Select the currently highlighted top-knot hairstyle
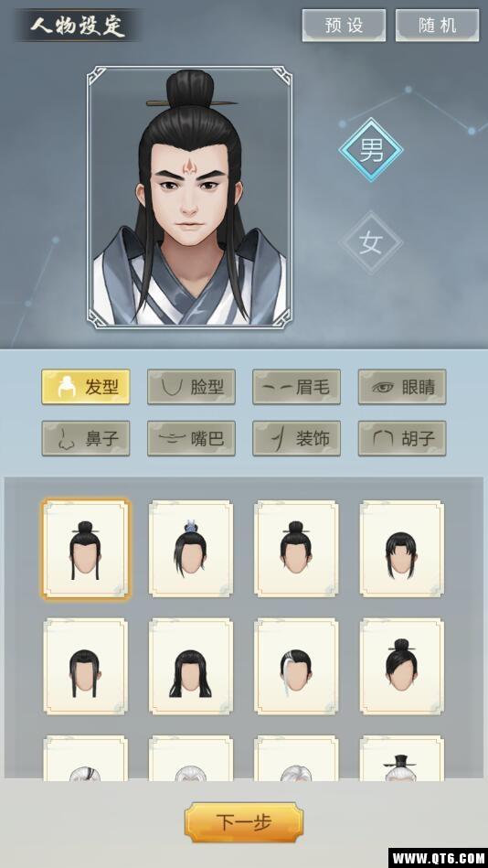This screenshot has height=868, width=488. pos(86,549)
